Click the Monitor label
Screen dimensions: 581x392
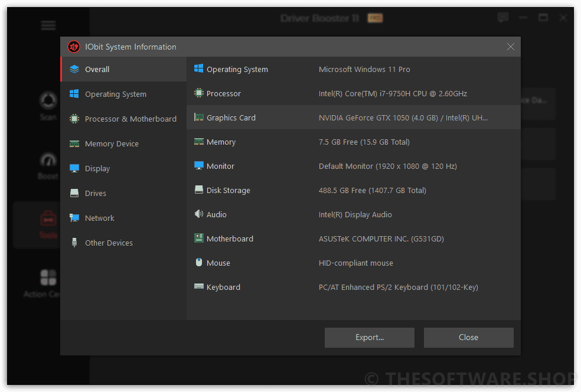tap(220, 166)
